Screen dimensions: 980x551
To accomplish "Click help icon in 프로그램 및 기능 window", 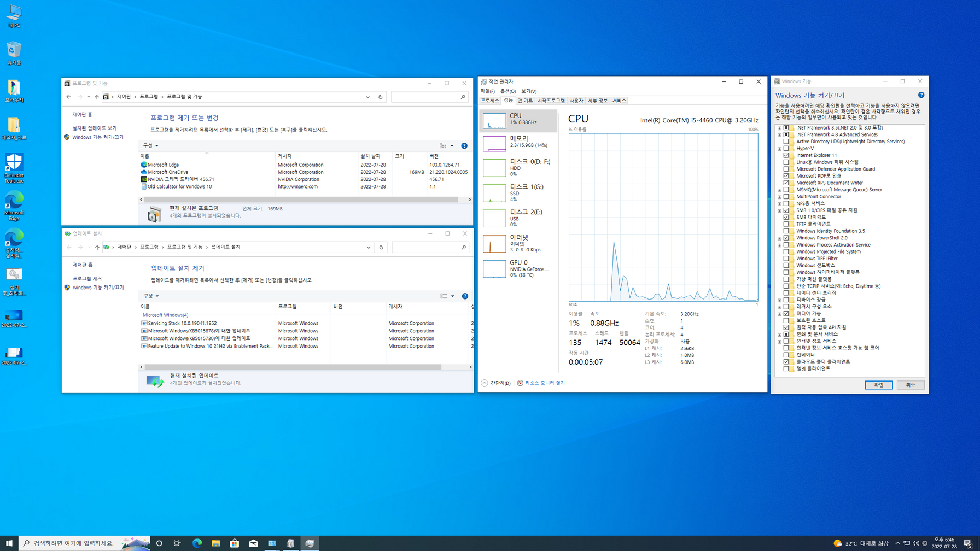I will click(x=464, y=146).
